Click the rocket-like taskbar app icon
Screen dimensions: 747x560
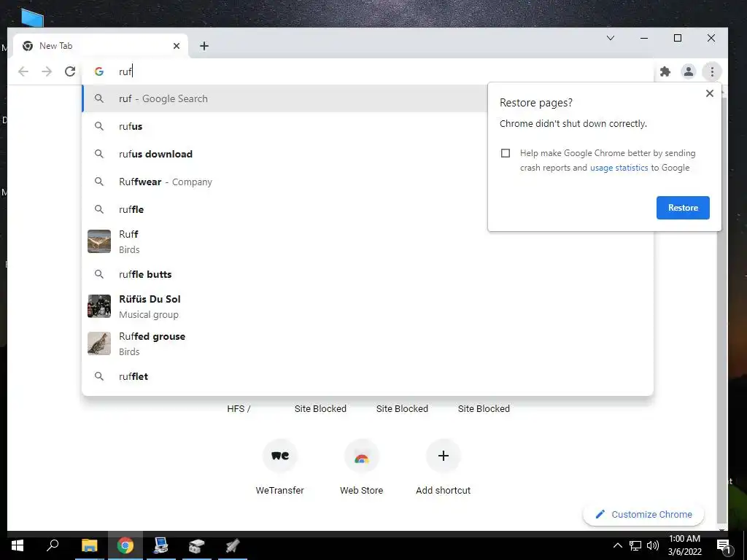pyautogui.click(x=232, y=545)
